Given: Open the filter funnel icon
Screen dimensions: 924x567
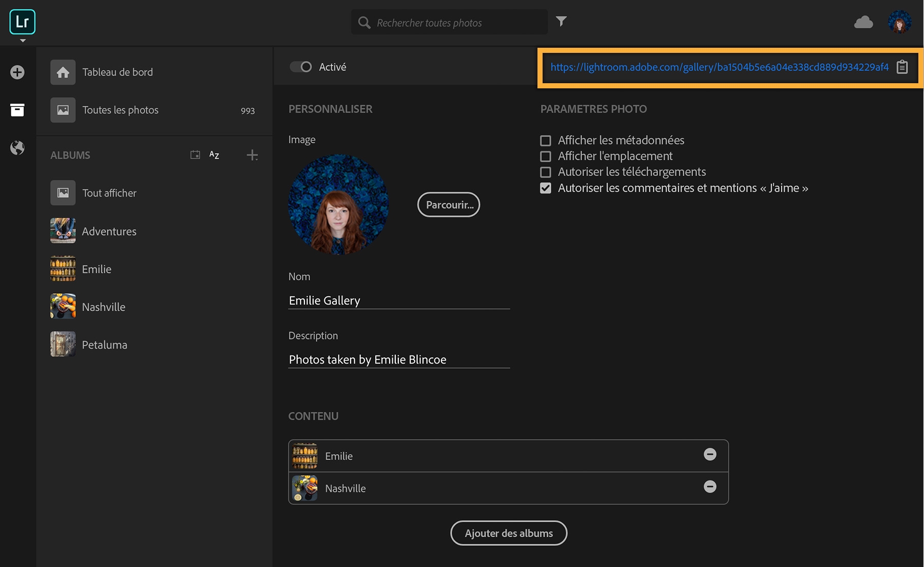Looking at the screenshot, I should (562, 21).
